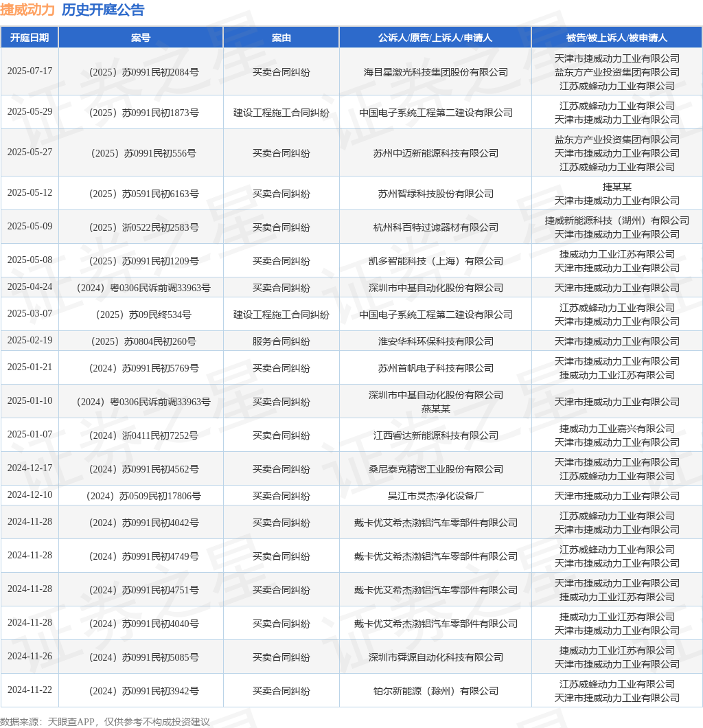Click date cell 2024-11-22
The width and height of the screenshot is (703, 728).
click(30, 690)
